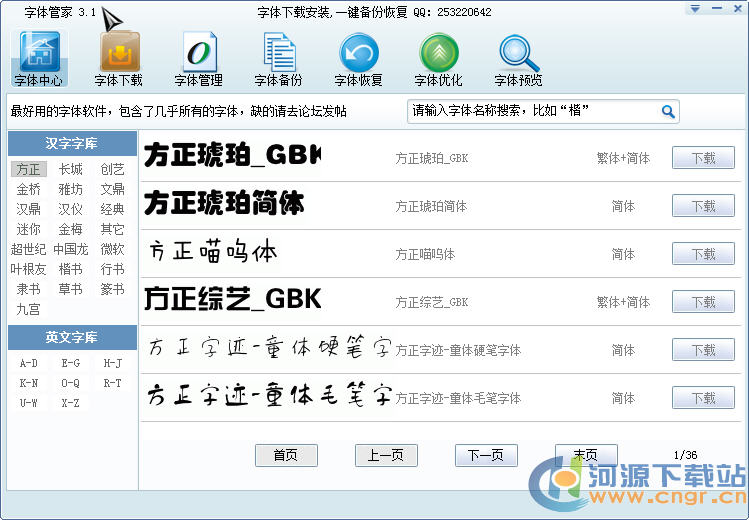Show English fonts H-J

112,364
